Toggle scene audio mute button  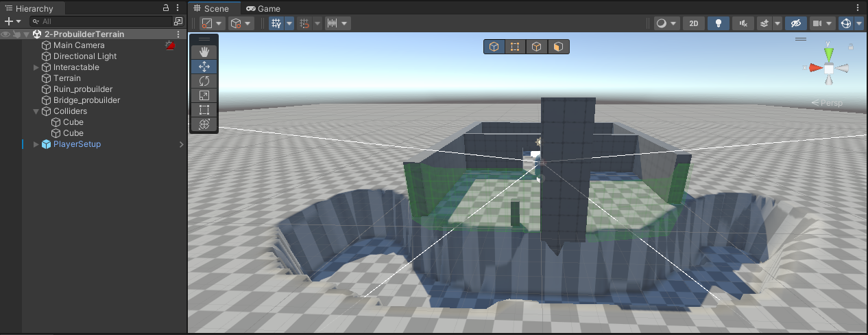pos(743,23)
